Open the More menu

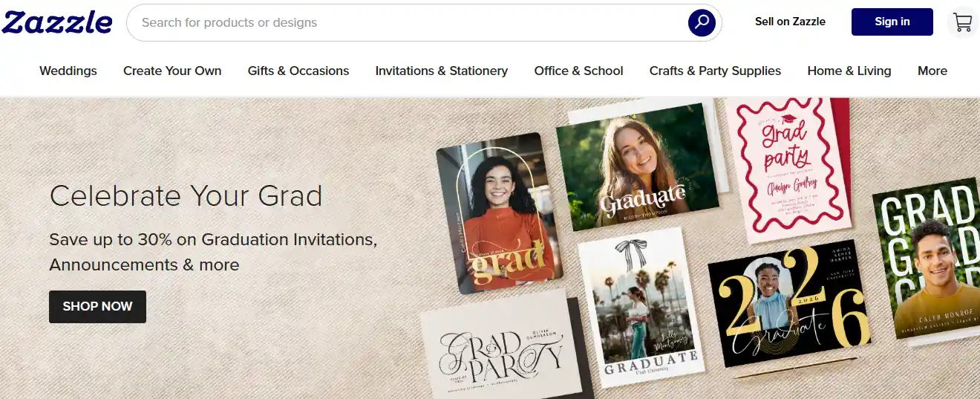click(x=932, y=71)
